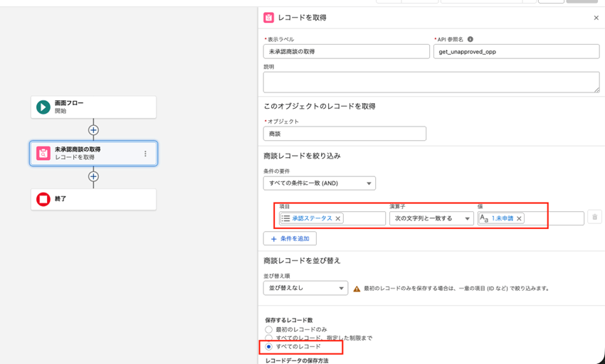
Task: Click plus connector below Start element
Action: point(93,130)
